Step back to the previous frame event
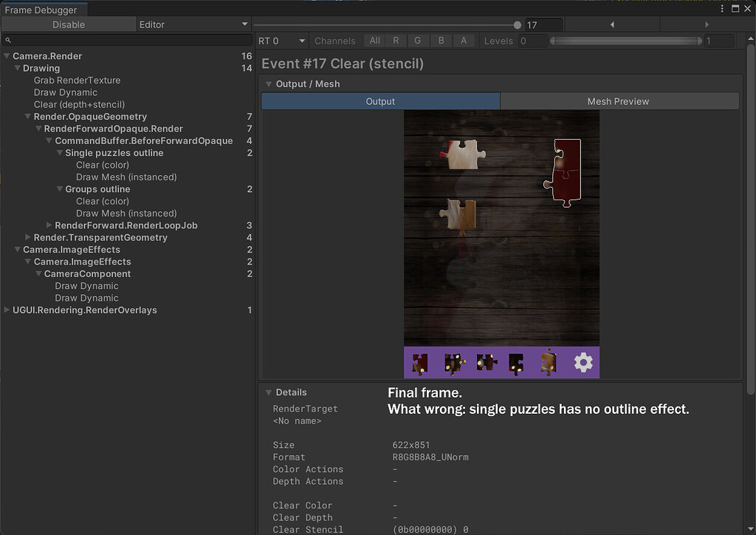Image resolution: width=756 pixels, height=535 pixels. point(610,24)
